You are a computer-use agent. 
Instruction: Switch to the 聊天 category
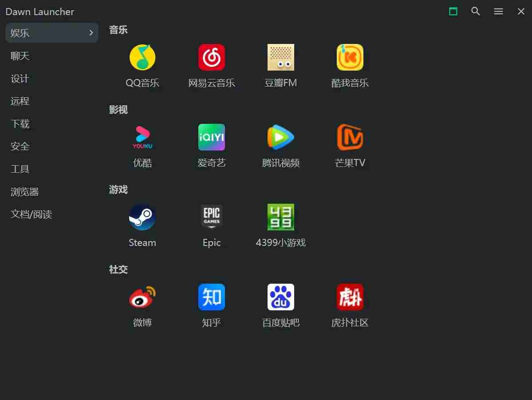coord(20,56)
